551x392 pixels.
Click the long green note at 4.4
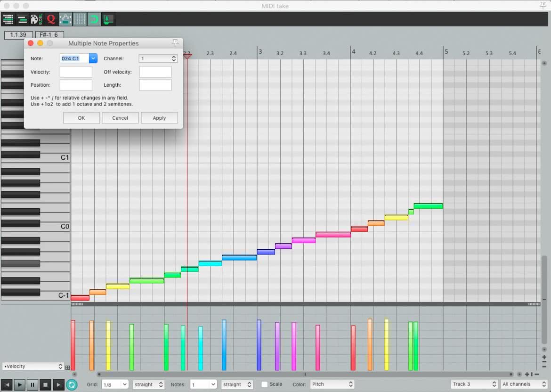click(428, 206)
